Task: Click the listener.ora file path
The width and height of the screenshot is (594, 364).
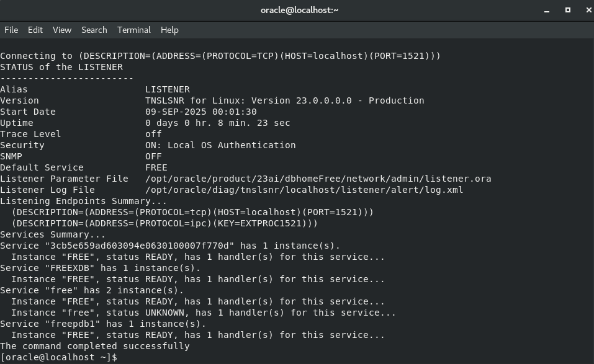Action: (318, 179)
